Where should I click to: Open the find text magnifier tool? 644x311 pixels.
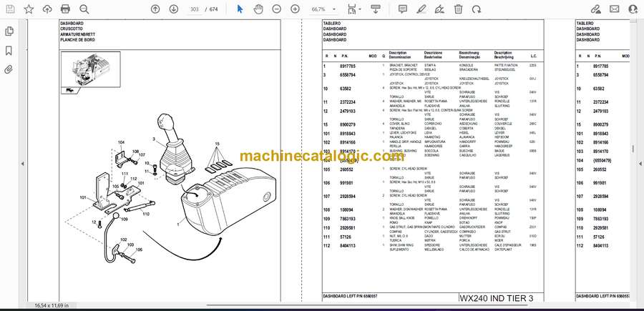(x=84, y=9)
